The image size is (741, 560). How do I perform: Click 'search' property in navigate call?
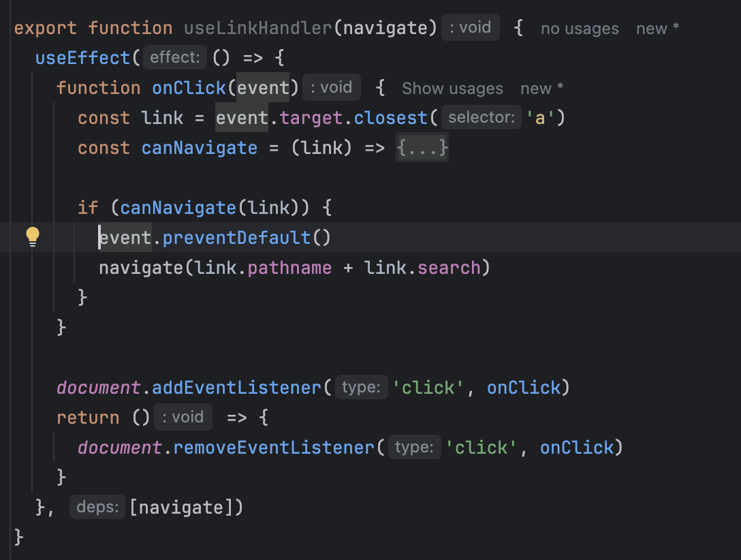[x=449, y=268]
